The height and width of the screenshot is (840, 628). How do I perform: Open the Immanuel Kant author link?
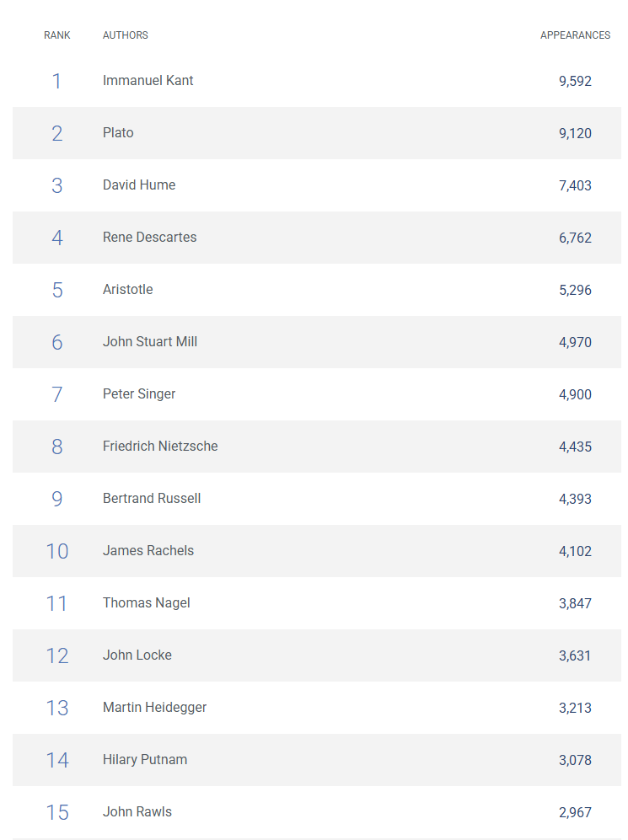point(148,81)
